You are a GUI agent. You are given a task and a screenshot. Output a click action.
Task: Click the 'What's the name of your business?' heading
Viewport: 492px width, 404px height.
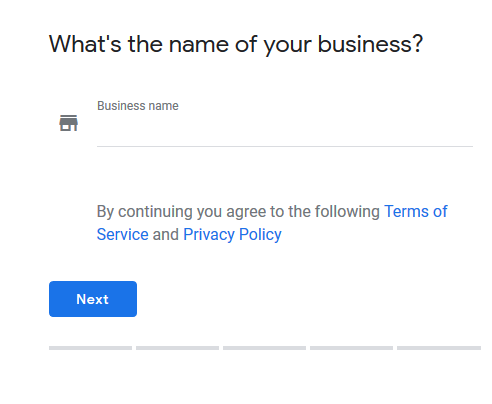236,45
